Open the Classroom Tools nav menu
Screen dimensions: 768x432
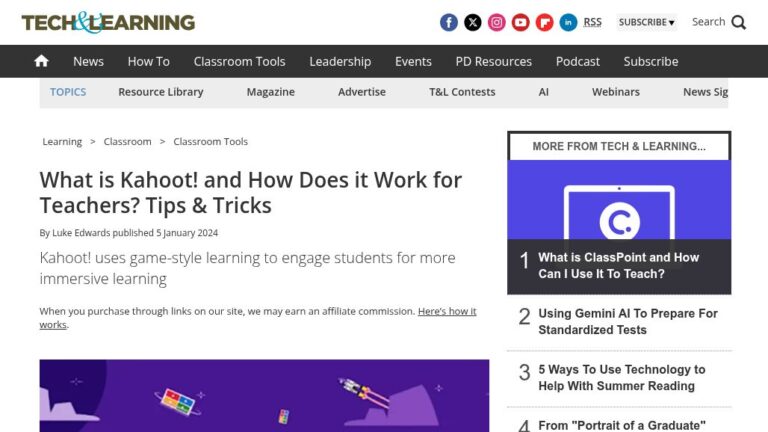click(239, 61)
